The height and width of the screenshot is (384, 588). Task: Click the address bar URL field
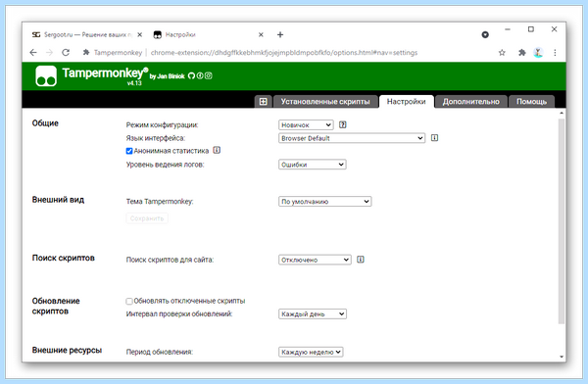pyautogui.click(x=284, y=53)
